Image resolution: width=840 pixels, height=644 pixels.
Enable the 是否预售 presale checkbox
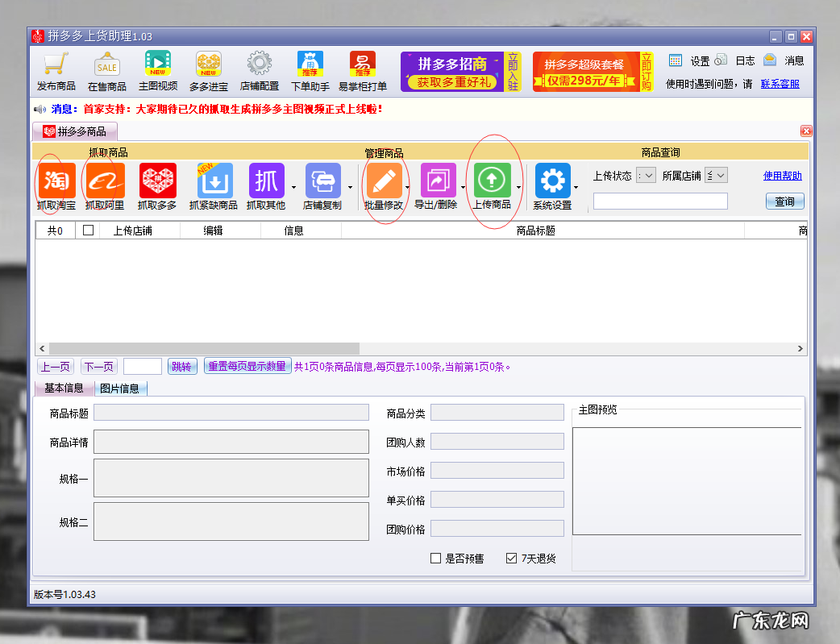point(436,558)
